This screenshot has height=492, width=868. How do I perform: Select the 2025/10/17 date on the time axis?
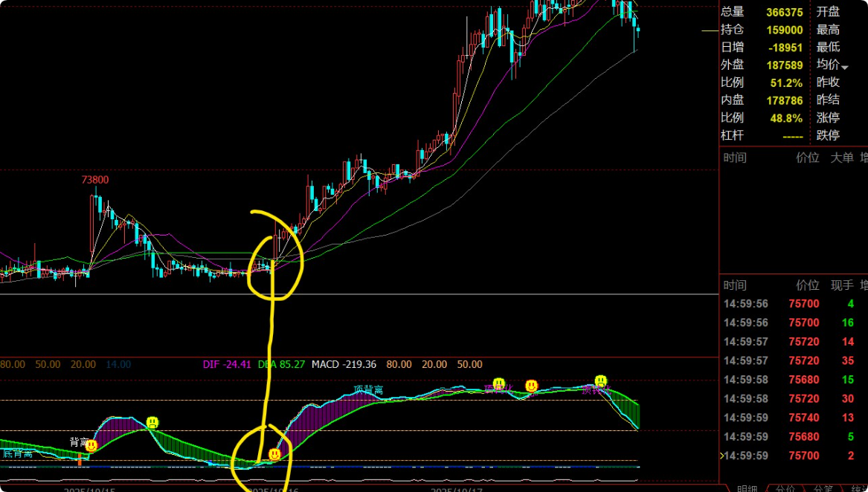pos(457,490)
